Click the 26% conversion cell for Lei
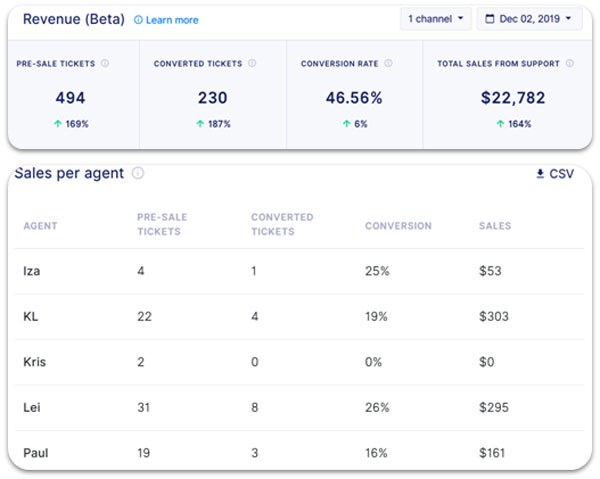This screenshot has width=600, height=479. [377, 407]
